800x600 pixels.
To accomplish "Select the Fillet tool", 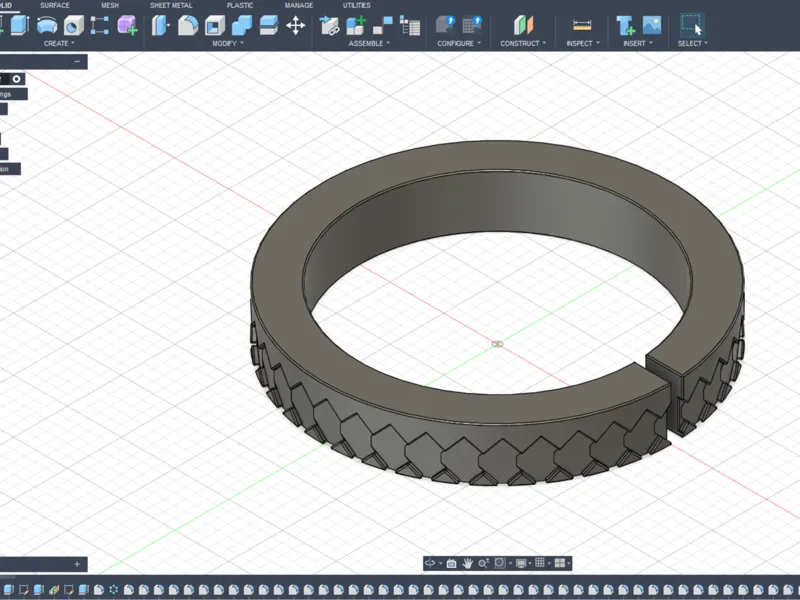I will [x=188, y=26].
